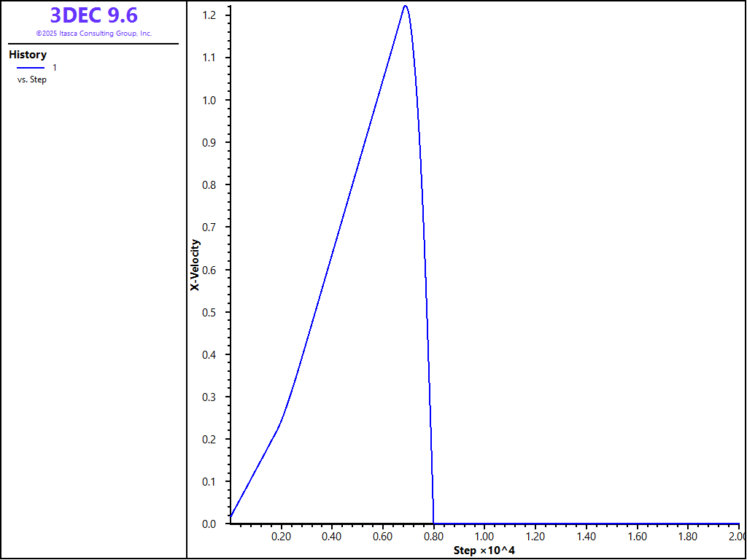Viewport: 747px width, 560px height.
Task: Click the 1.00 tick label on x-axis
Action: click(x=484, y=537)
